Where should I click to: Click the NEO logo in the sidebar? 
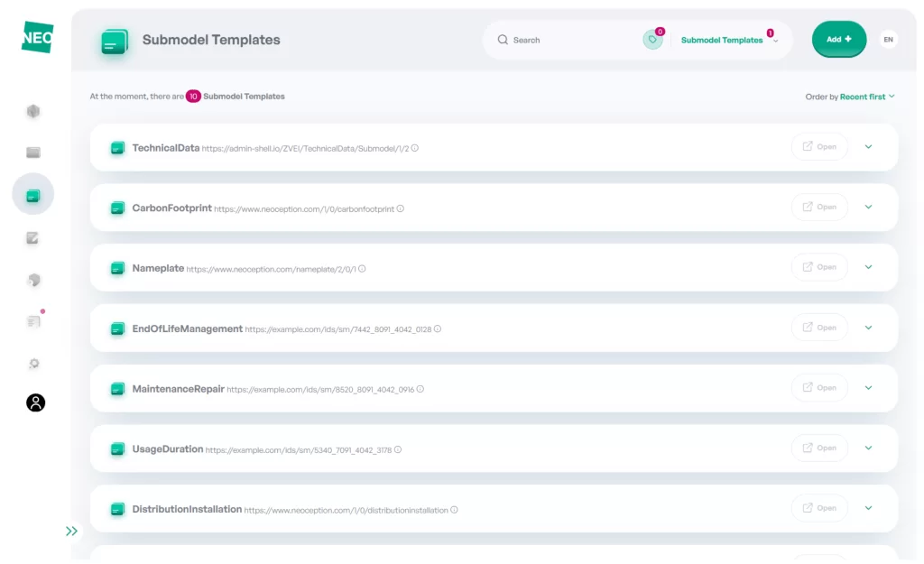(37, 37)
